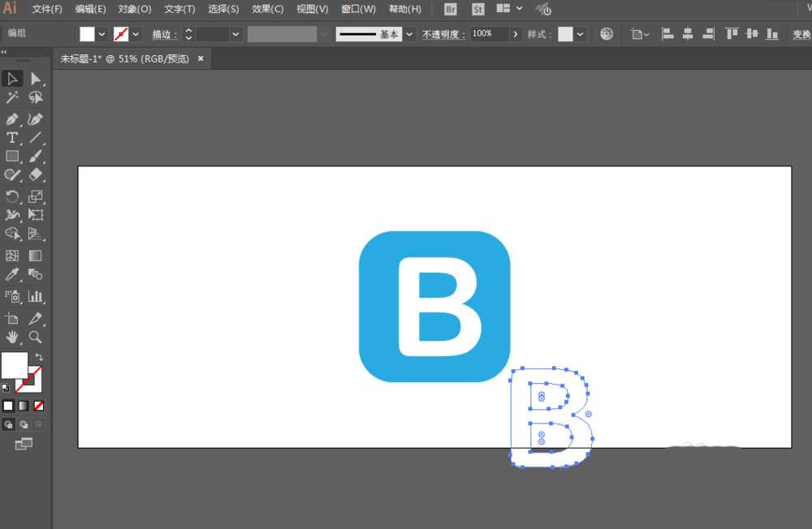Select the Pen tool
Viewport: 812px width, 529px height.
click(12, 119)
